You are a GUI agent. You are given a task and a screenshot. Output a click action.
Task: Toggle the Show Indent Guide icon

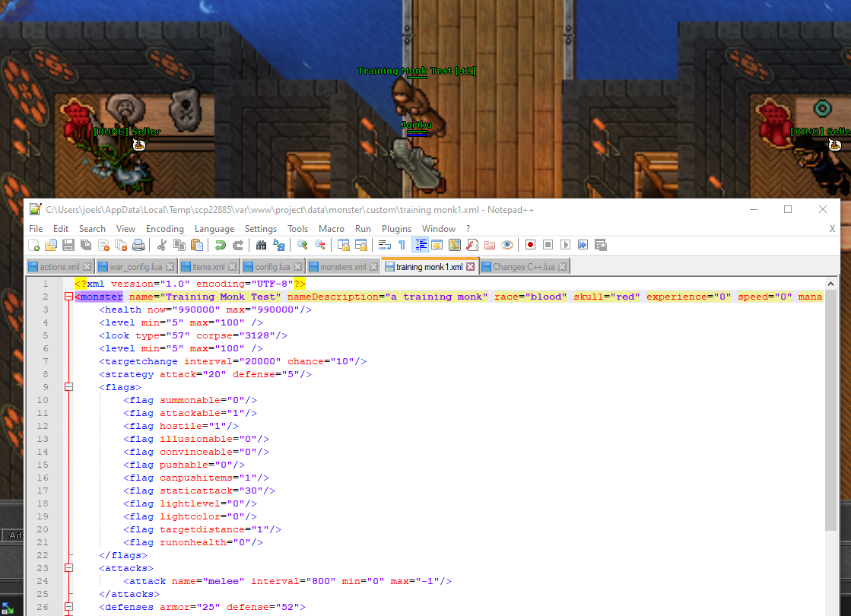pyautogui.click(x=420, y=246)
